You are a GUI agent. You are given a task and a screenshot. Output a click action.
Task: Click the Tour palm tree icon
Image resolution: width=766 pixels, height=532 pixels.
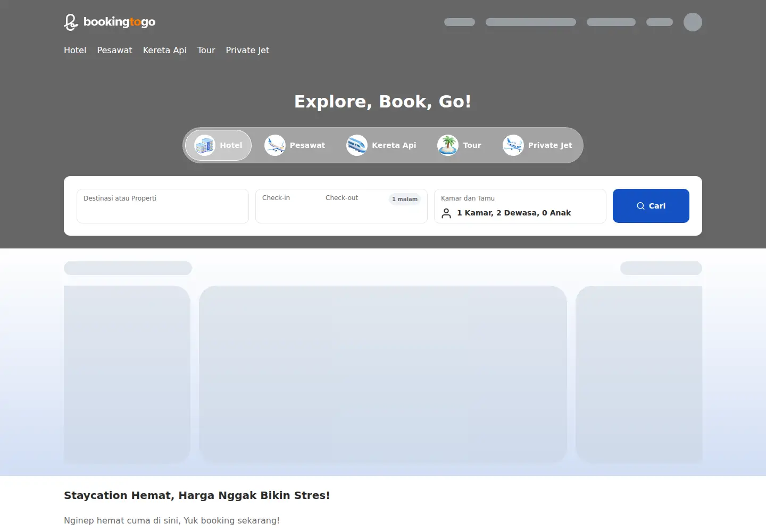tap(448, 145)
